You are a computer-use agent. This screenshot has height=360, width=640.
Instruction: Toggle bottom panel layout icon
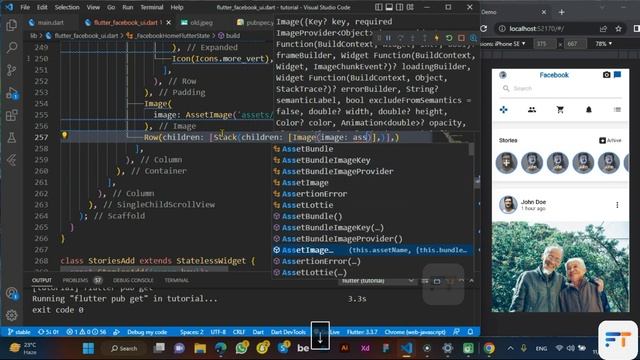[x=389, y=7]
